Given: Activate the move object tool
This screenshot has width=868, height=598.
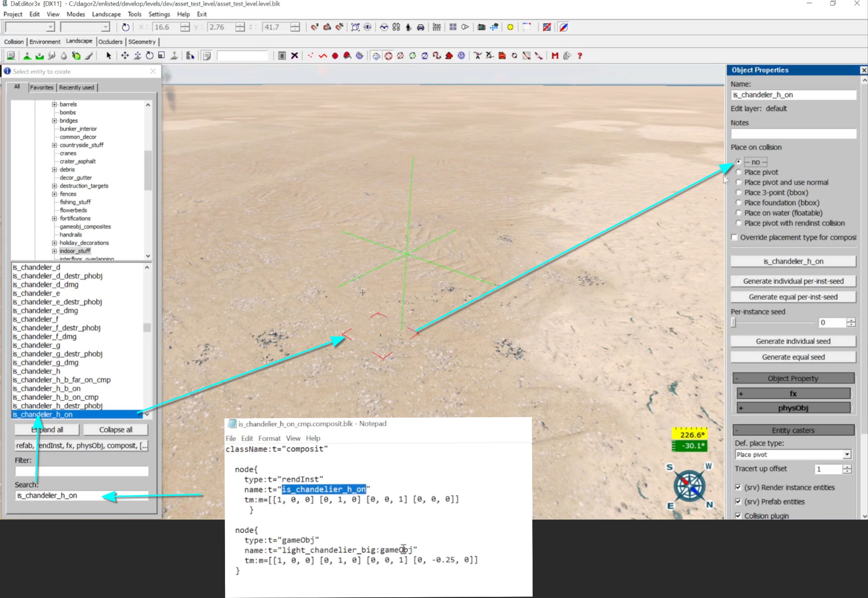Looking at the screenshot, I should 125,56.
